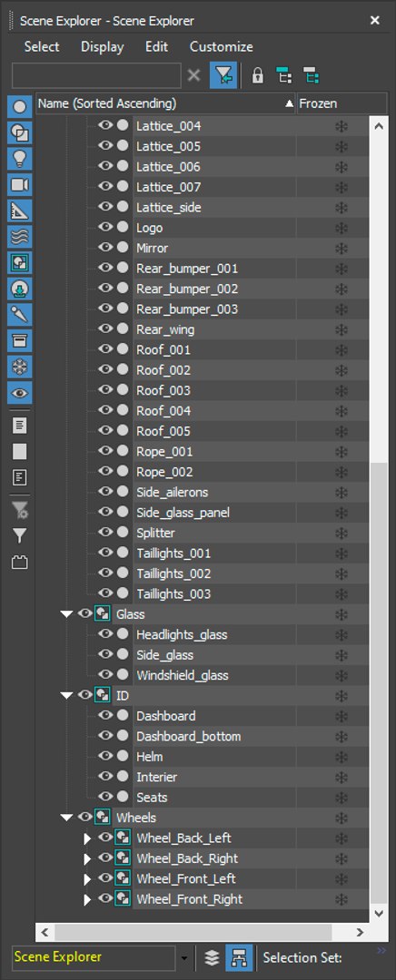The width and height of the screenshot is (396, 980).
Task: Toggle the Display Bone Objects icon
Action: [x=19, y=315]
